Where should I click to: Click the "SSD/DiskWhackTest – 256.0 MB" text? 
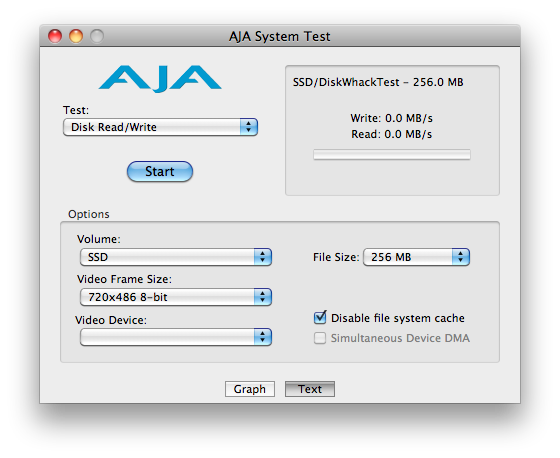pyautogui.click(x=378, y=83)
